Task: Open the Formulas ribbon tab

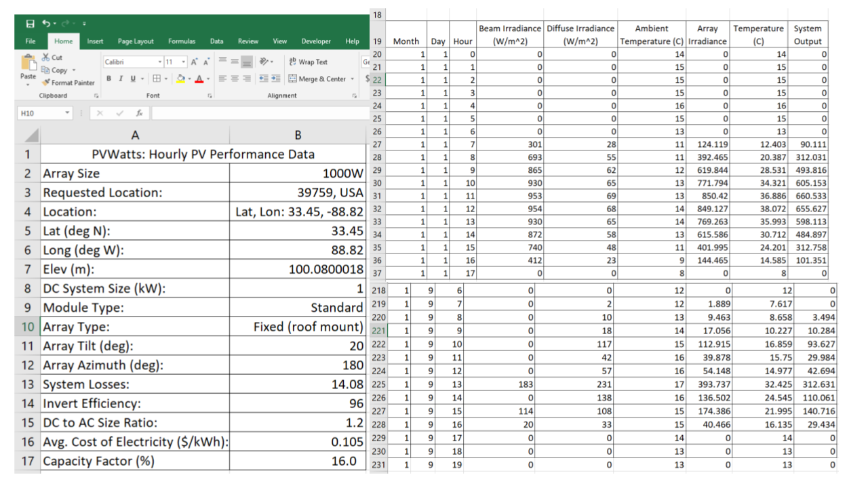Action: pos(182,41)
